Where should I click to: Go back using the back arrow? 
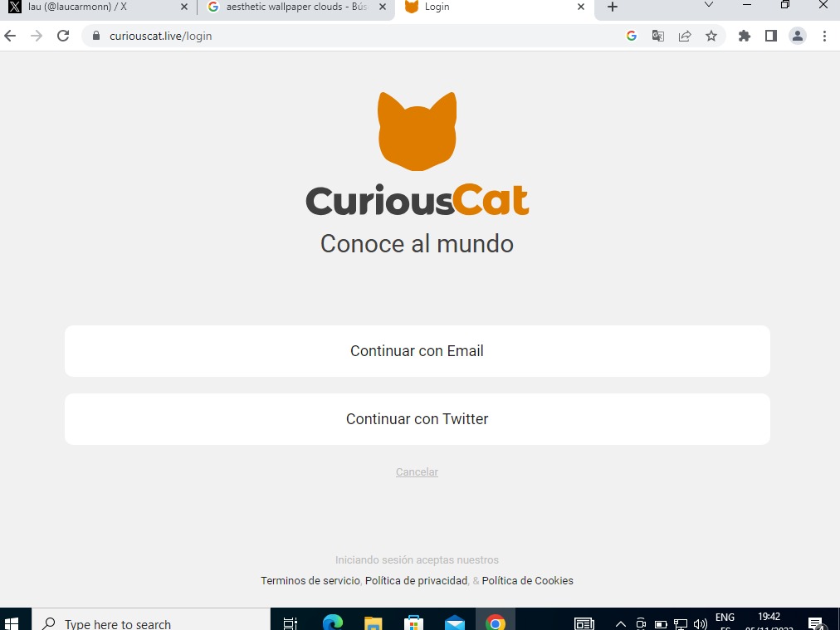11,36
